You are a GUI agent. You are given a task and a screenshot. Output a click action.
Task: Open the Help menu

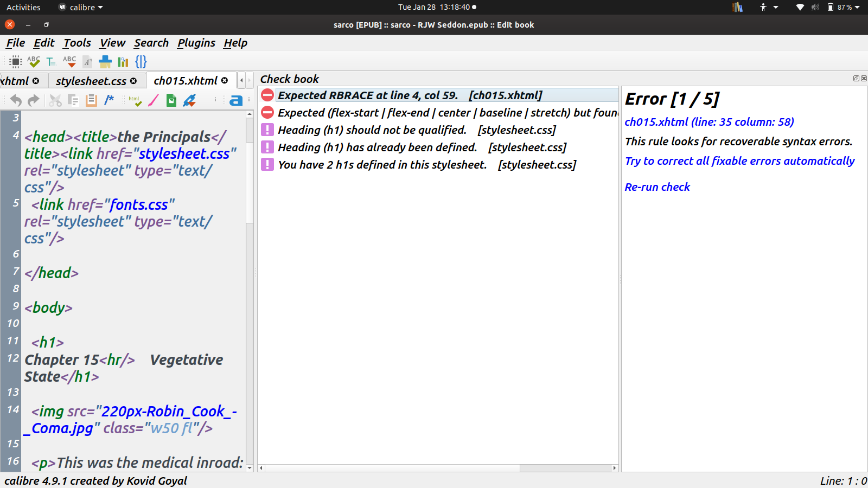(235, 43)
